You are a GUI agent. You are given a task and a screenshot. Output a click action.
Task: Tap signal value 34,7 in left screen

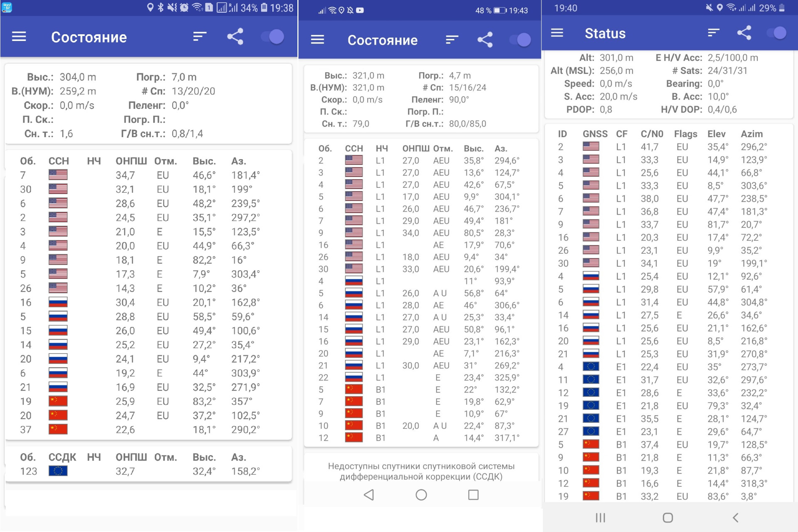125,175
